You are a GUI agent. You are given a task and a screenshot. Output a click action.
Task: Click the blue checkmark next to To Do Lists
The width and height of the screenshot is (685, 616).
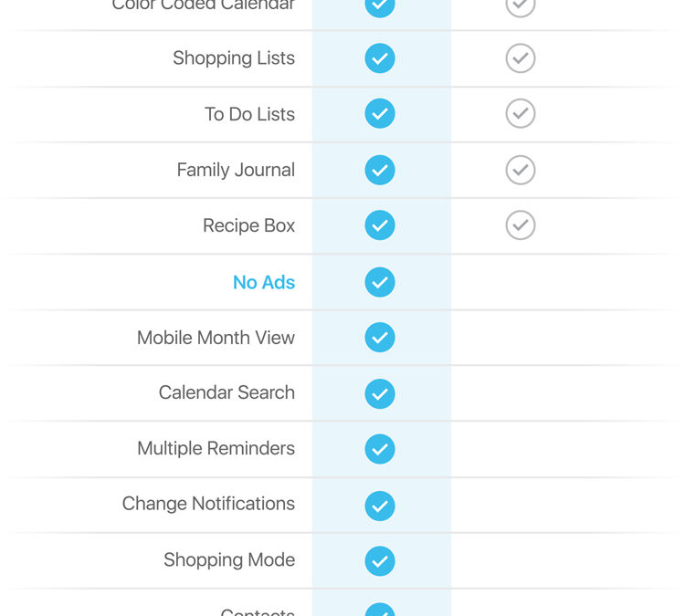[380, 113]
